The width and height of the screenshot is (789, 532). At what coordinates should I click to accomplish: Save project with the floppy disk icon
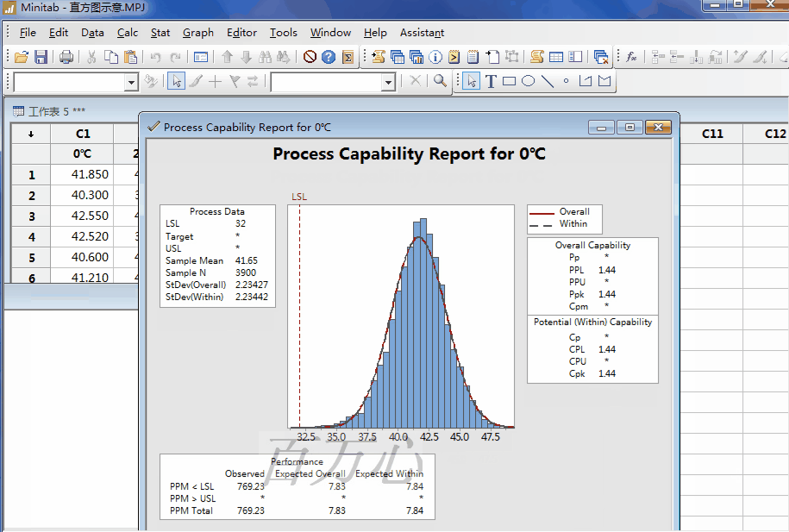41,57
